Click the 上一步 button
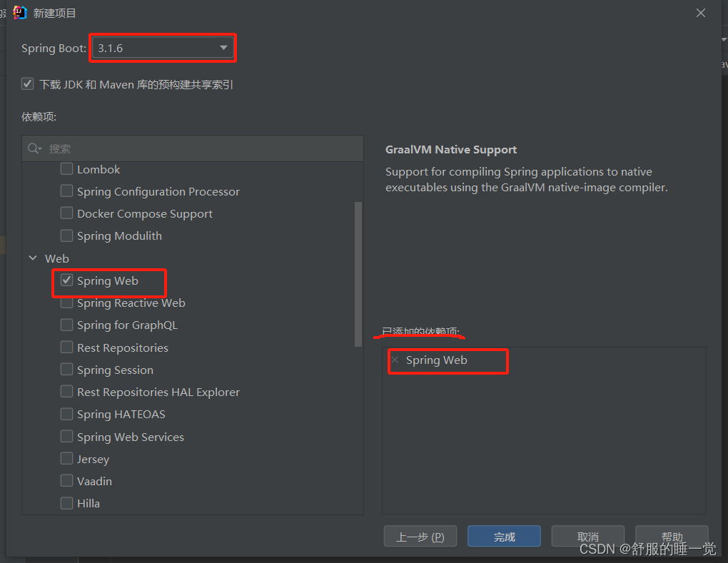 (x=420, y=537)
